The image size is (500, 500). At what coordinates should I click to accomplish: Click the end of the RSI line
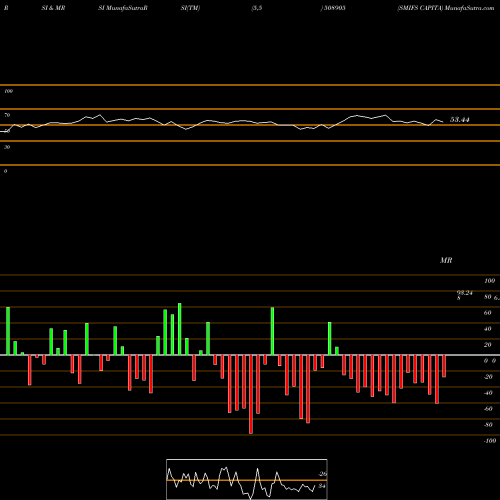click(443, 122)
